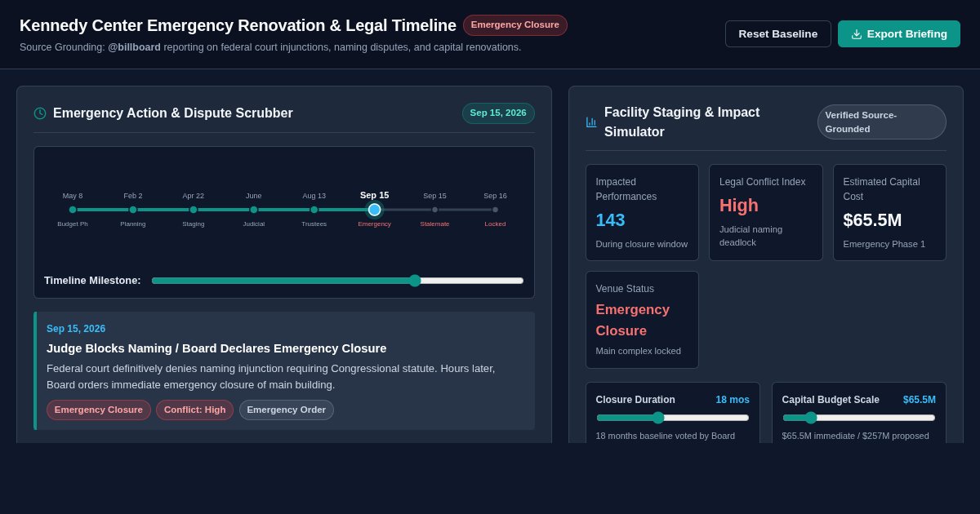
Task: Click the Sep 15, 2026 event card date
Action: pyautogui.click(x=76, y=329)
